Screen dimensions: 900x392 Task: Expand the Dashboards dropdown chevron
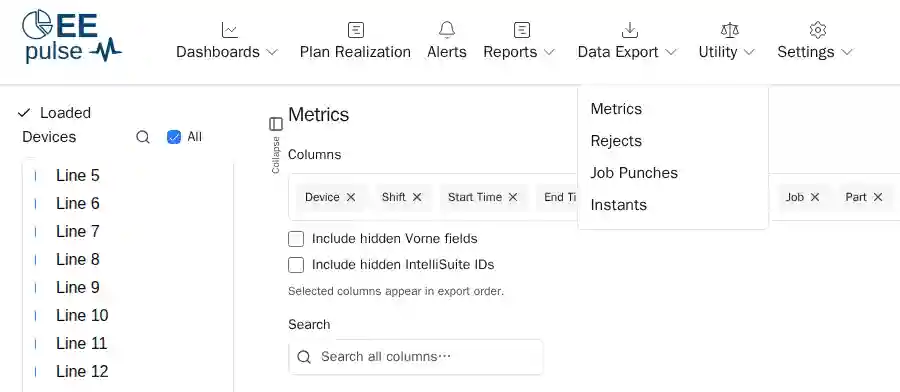tap(273, 52)
